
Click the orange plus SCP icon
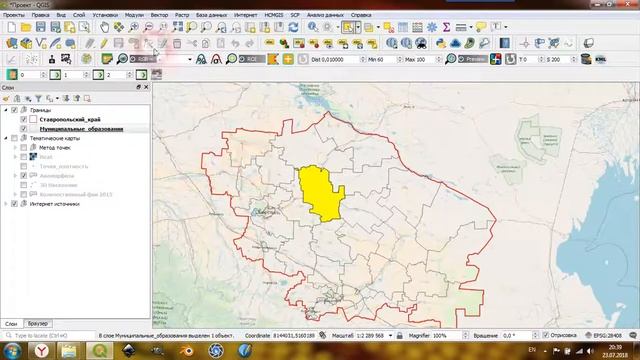click(x=288, y=59)
